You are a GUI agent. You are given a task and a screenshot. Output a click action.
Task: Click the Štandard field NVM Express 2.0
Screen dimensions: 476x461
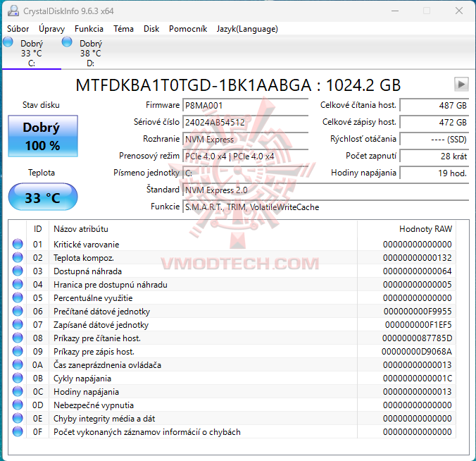click(326, 190)
